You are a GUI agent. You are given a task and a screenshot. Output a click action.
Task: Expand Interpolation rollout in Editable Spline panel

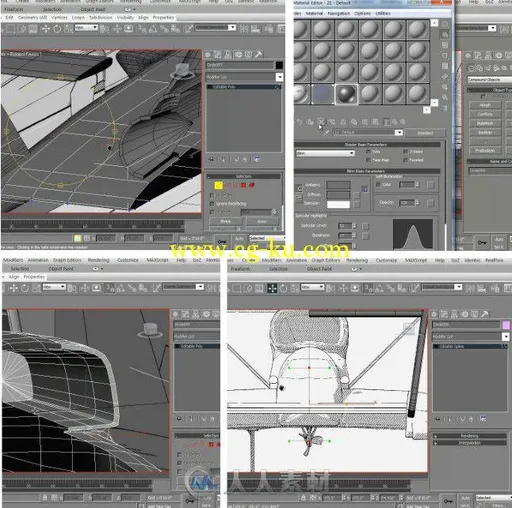469,443
